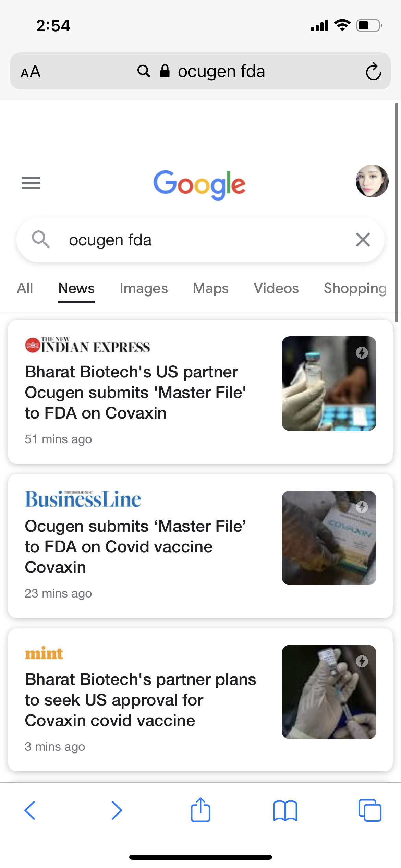Open Google hamburger menu

coord(31,183)
